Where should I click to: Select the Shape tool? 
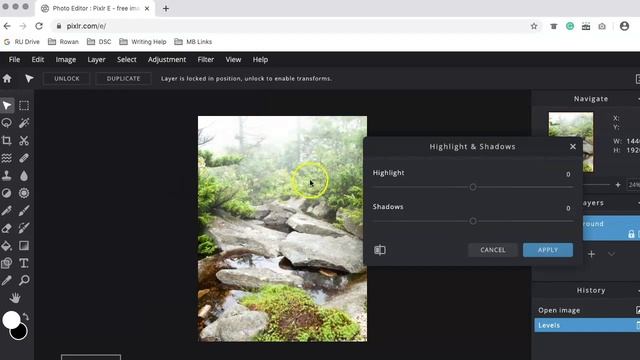click(7, 263)
